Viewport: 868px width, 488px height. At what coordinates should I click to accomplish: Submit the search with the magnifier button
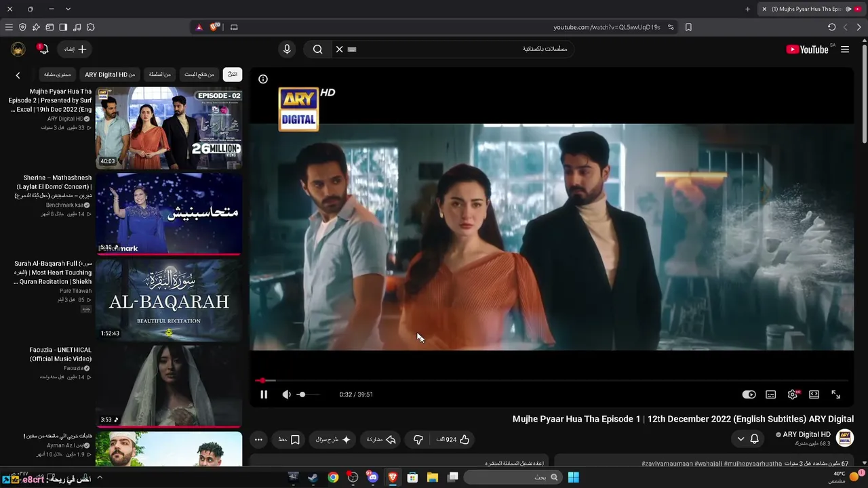(x=317, y=49)
